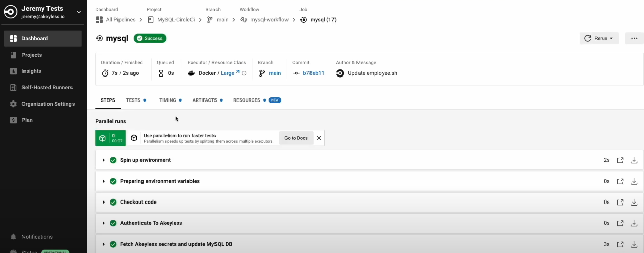Viewport: 644px width, 253px height.
Task: Switch to the TIMING tab
Action: pyautogui.click(x=170, y=100)
